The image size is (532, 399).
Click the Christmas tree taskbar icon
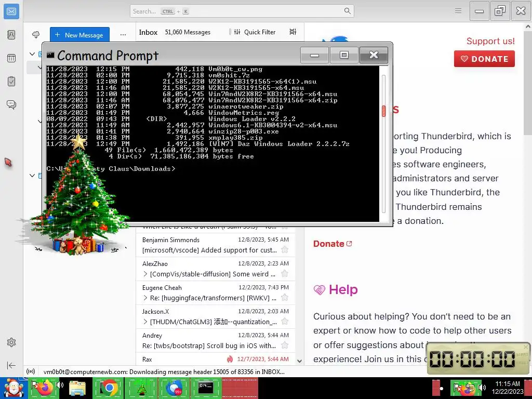point(141,389)
